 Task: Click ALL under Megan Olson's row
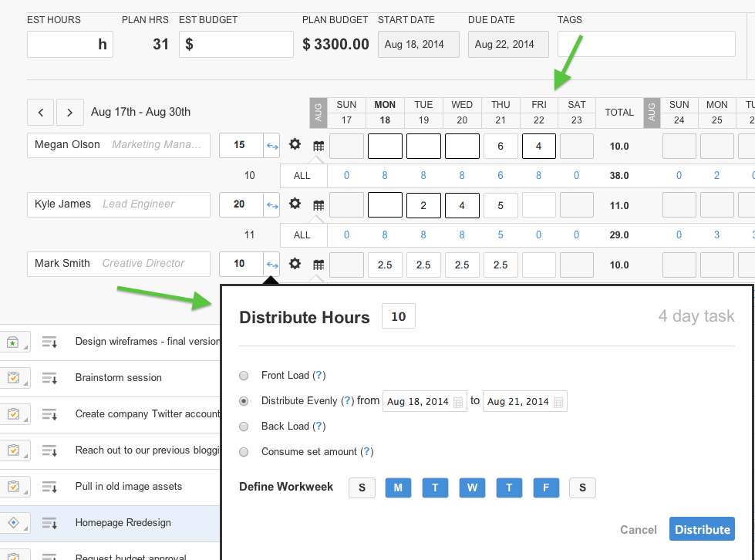[x=302, y=176]
